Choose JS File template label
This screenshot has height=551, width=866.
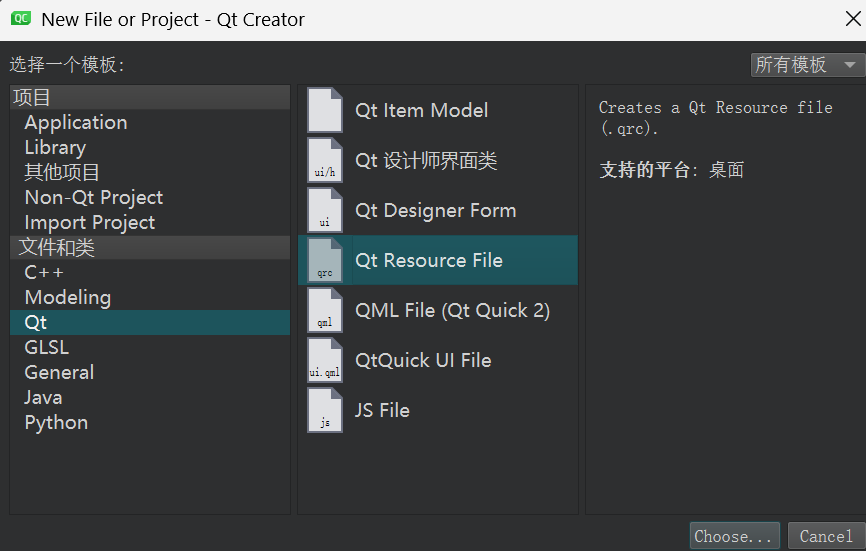(x=382, y=410)
